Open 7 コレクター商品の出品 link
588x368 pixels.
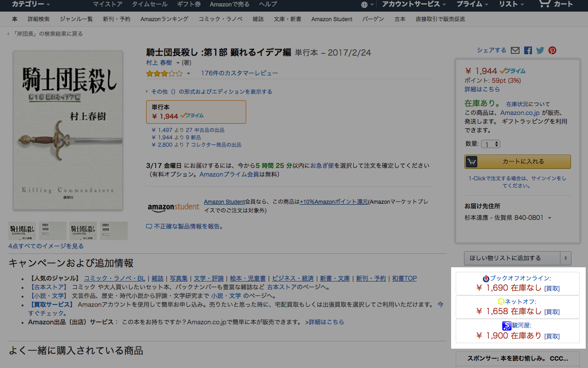(214, 145)
